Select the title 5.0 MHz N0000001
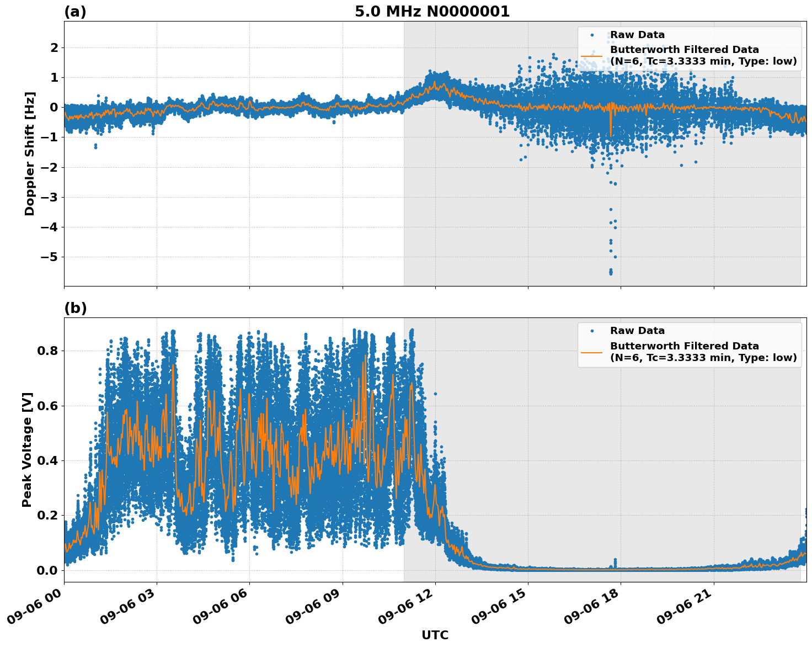 (432, 10)
